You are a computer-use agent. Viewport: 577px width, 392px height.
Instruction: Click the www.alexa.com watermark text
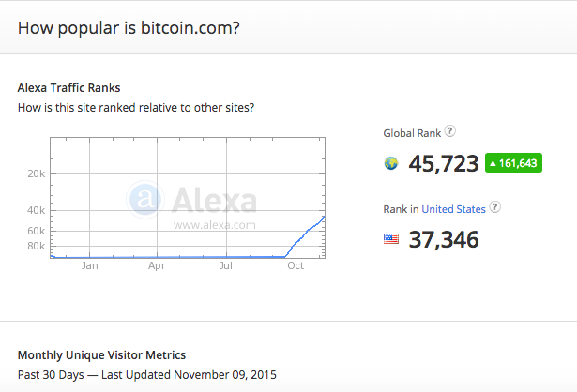click(x=215, y=225)
